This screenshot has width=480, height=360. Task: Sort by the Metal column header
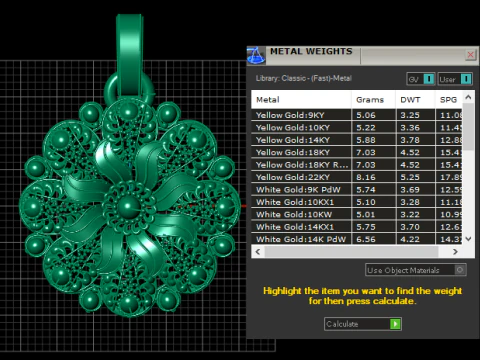coord(301,100)
